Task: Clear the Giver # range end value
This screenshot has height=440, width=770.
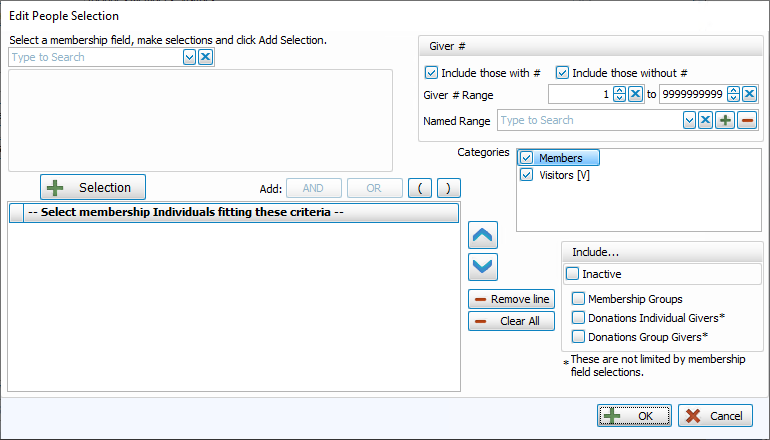Action: click(x=749, y=95)
